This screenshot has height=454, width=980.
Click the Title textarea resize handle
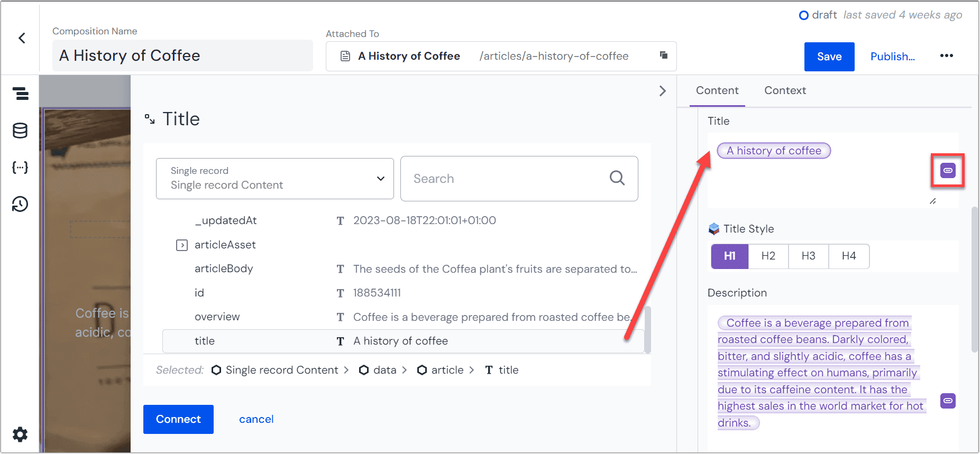tap(932, 201)
